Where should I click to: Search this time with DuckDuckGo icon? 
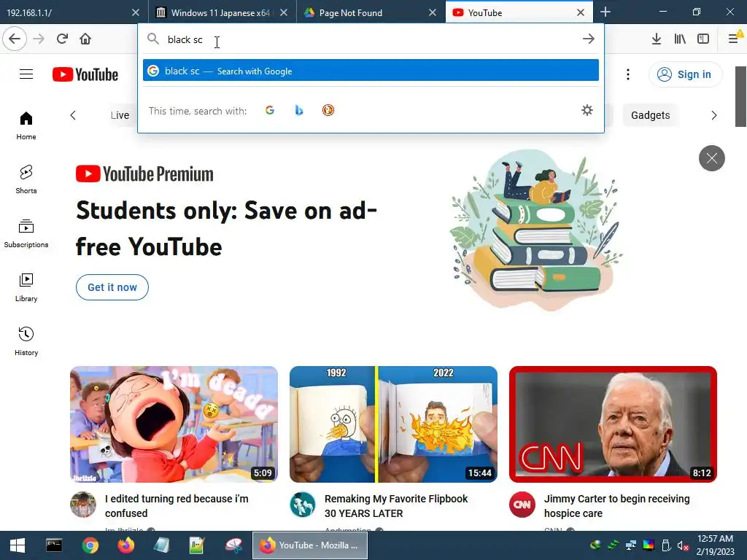pos(328,111)
